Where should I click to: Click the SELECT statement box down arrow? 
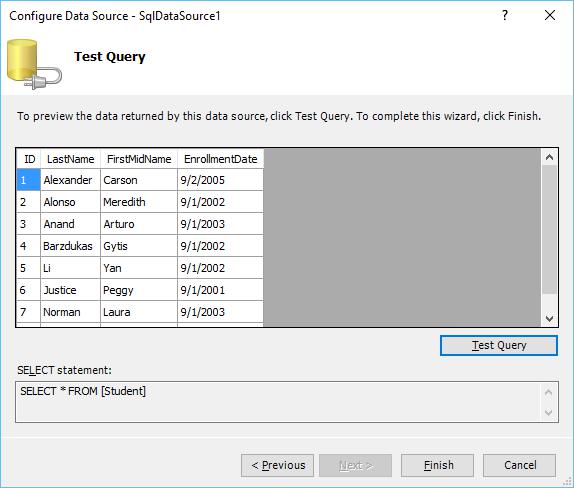tap(548, 412)
